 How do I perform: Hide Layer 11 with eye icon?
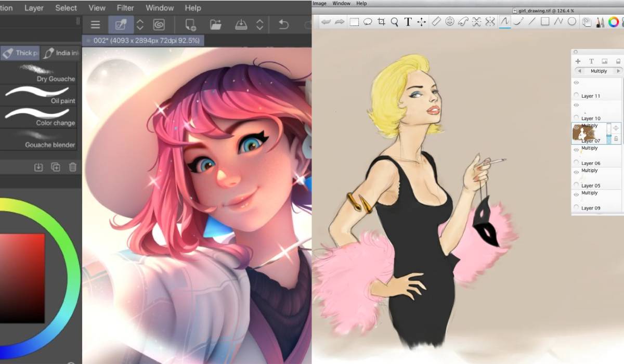(x=576, y=83)
